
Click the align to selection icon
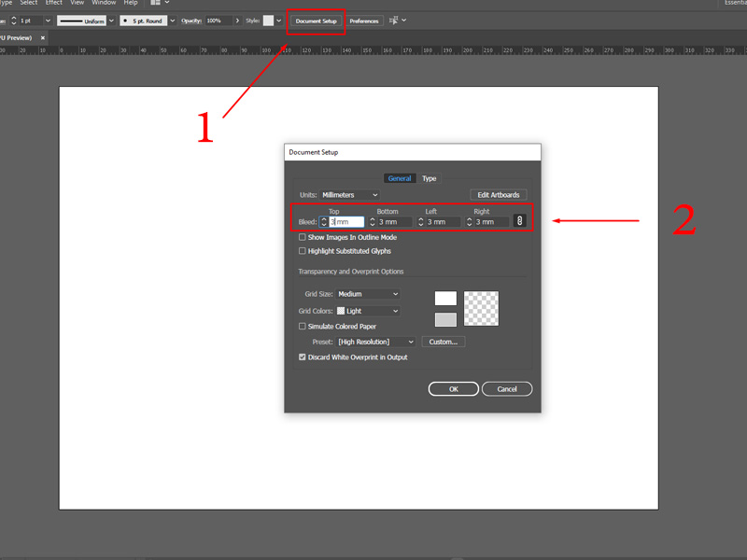tap(393, 21)
